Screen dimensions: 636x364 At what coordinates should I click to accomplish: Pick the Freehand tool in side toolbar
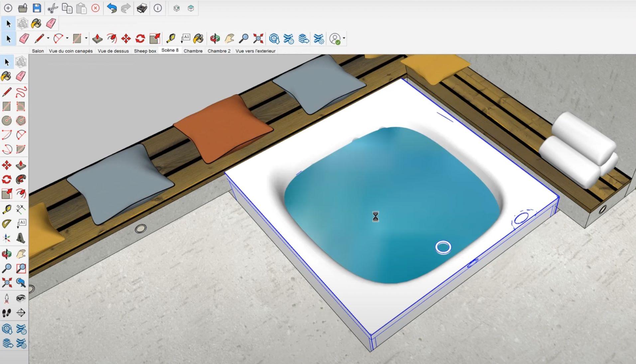21,91
